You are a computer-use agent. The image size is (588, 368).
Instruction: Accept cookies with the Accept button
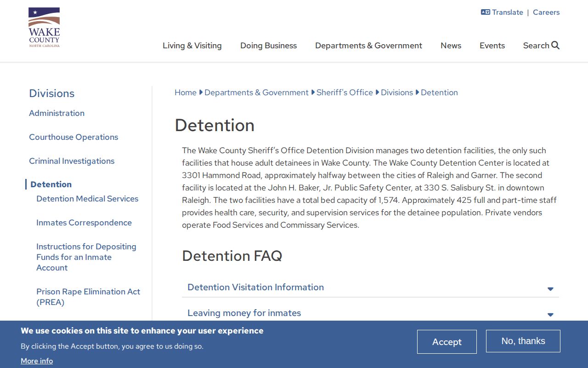(447, 342)
